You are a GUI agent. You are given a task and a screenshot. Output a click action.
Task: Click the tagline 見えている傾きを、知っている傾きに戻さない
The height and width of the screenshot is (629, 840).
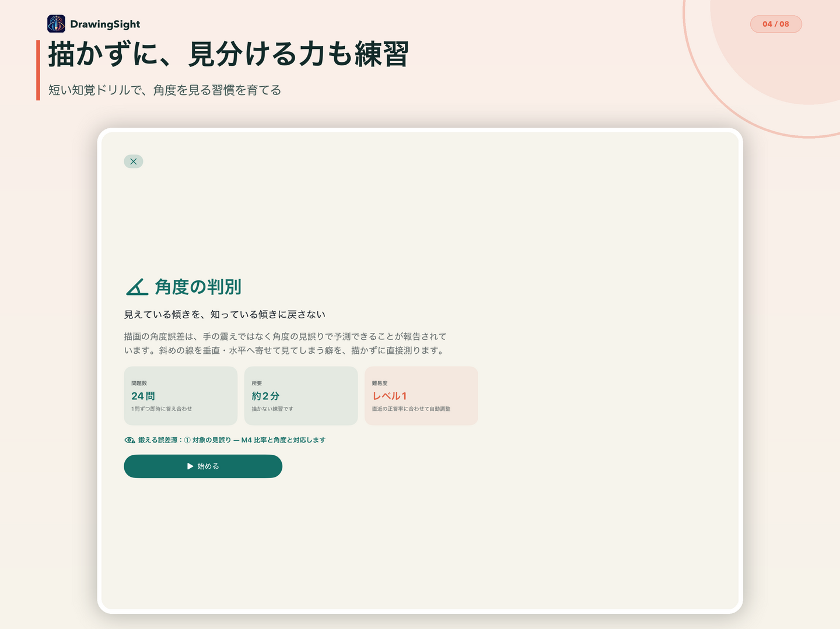pos(225,314)
